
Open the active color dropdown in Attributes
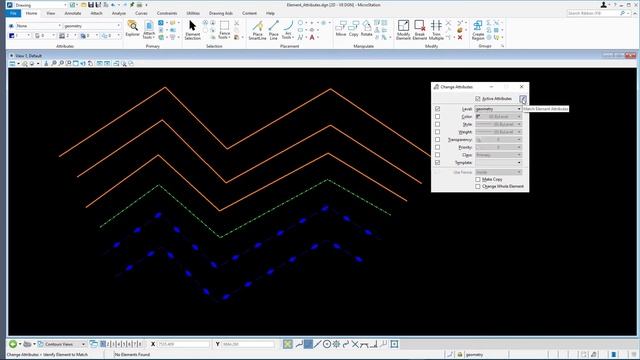tap(20, 36)
